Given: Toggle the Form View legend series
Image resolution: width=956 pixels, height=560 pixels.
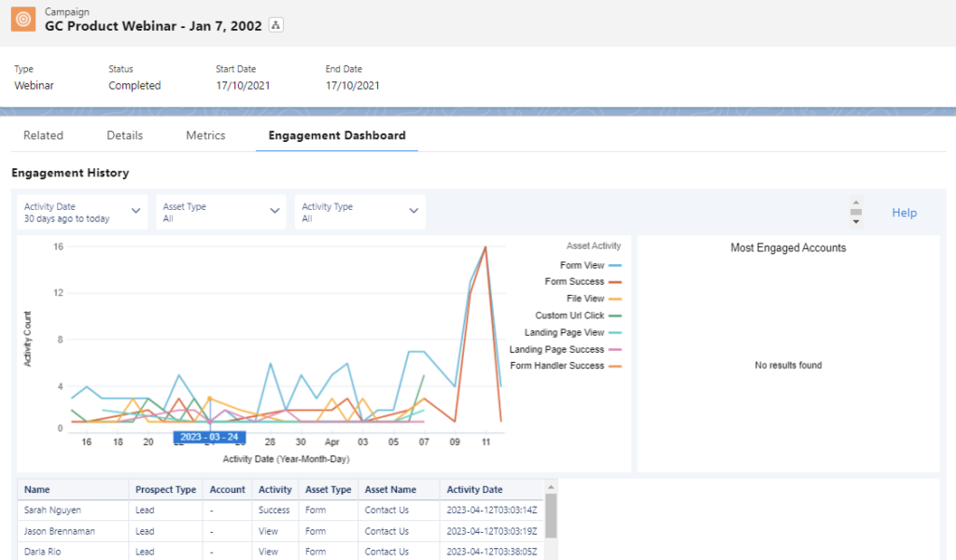Looking at the screenshot, I should pos(590,265).
